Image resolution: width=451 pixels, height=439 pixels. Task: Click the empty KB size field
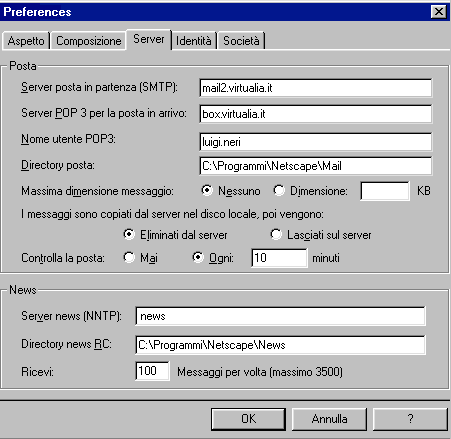pos(385,191)
